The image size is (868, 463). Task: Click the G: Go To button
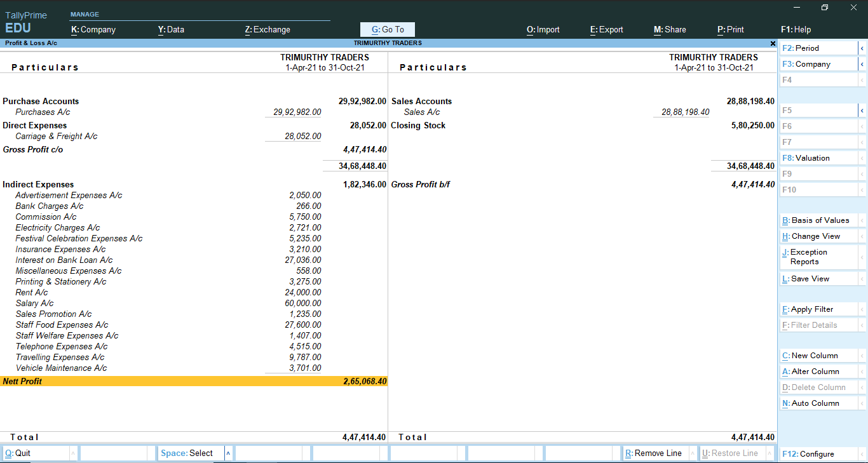[x=388, y=29]
